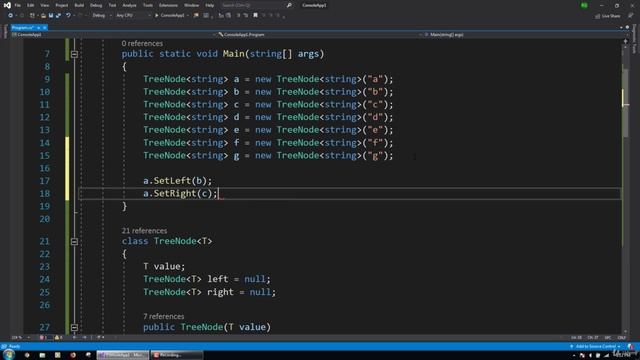640x360 pixels.
Task: Click on the 'class TreeNode<T>' declaration
Action: [167, 241]
